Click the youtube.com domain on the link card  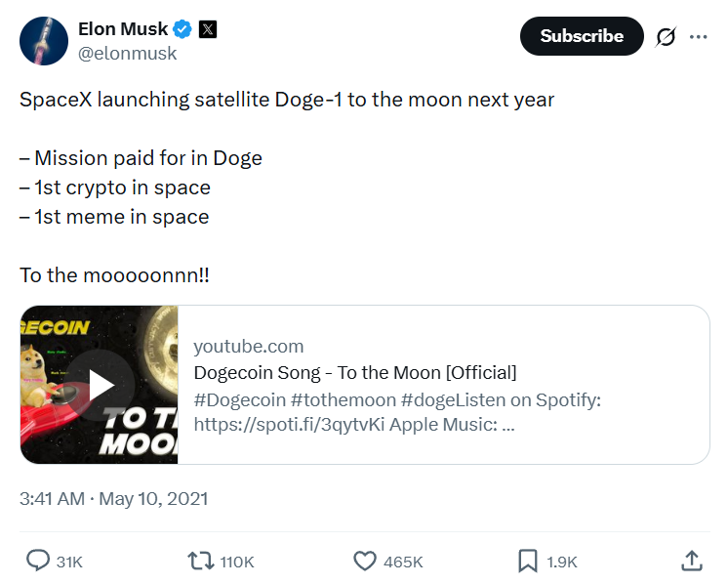(249, 346)
